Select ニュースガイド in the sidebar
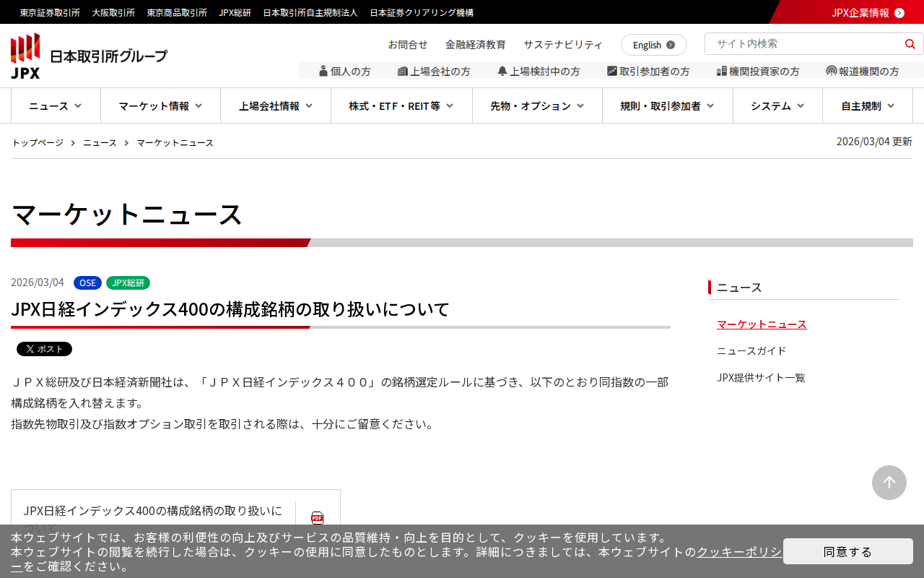The image size is (924, 578). click(751, 350)
